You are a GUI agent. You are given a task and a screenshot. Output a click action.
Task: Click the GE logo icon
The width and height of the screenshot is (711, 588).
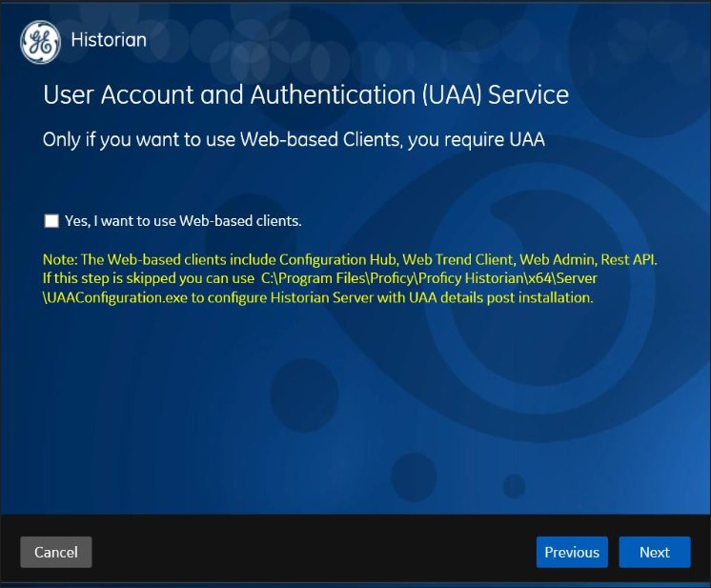(40, 42)
